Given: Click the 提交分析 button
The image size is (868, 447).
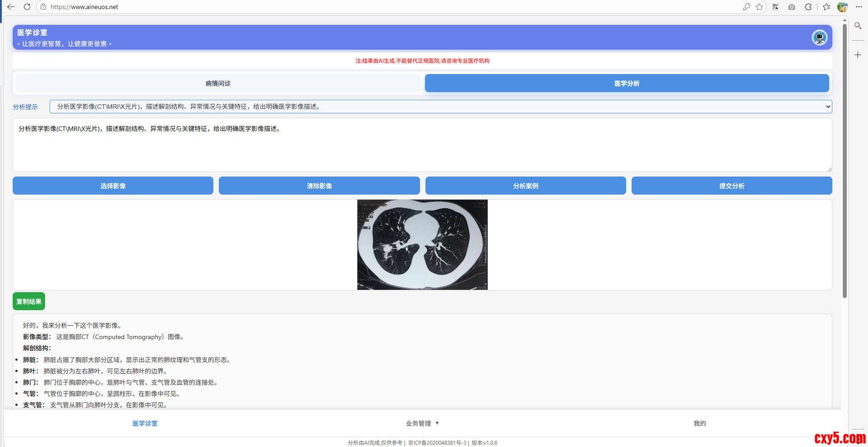Looking at the screenshot, I should click(x=731, y=186).
